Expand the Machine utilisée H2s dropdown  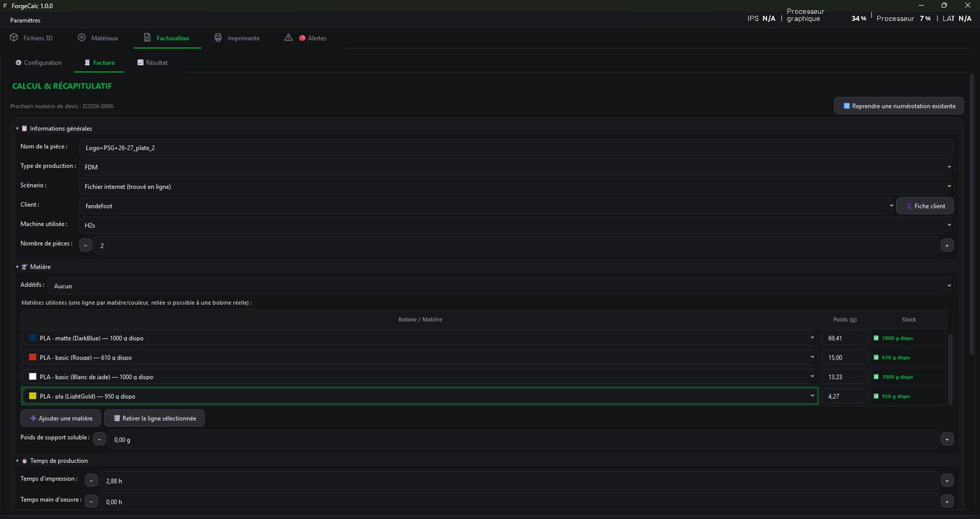pyautogui.click(x=517, y=225)
